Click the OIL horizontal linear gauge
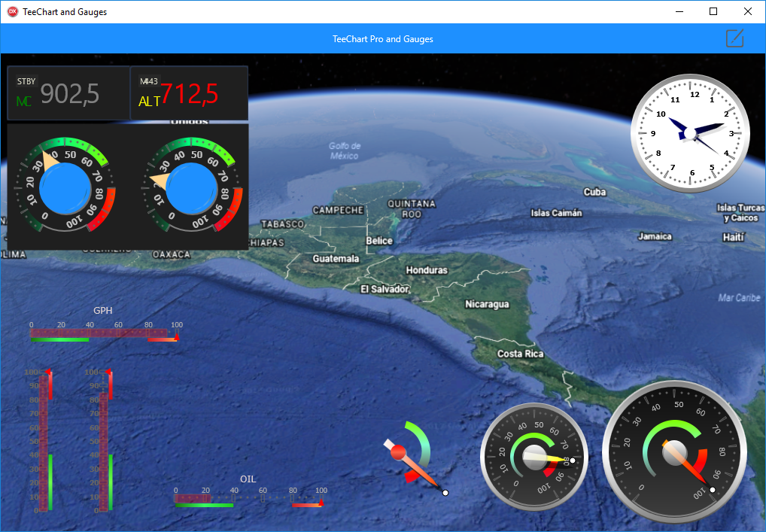This screenshot has width=766, height=532. pos(248,498)
